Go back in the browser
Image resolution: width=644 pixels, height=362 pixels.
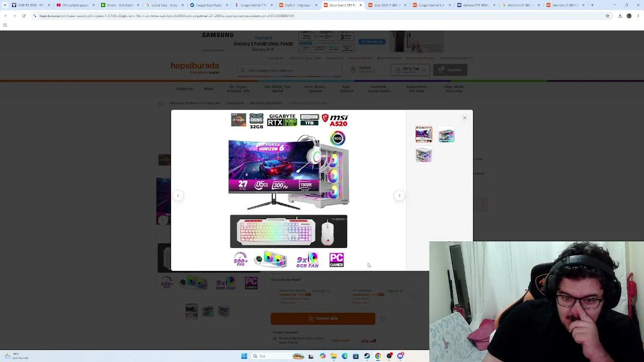(x=6, y=16)
